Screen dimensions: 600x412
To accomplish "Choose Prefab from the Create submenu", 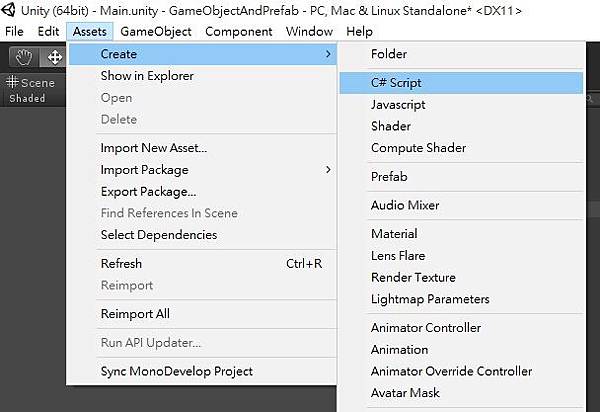I will click(x=389, y=177).
